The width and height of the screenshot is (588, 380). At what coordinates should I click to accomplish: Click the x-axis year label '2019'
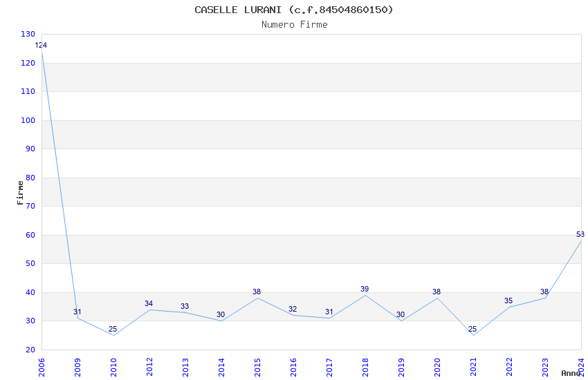tap(402, 368)
